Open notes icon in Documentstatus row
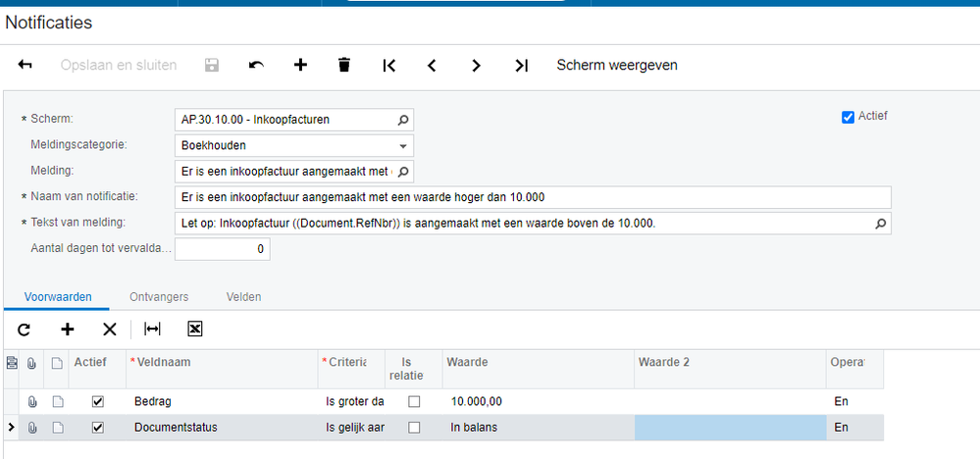Screen dimensions: 980x459 (57, 428)
